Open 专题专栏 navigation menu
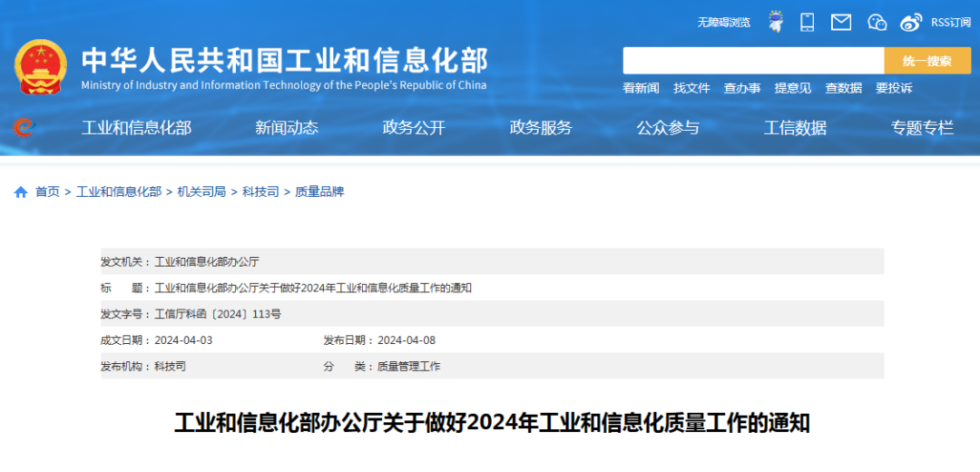980x472 pixels. 923,128
